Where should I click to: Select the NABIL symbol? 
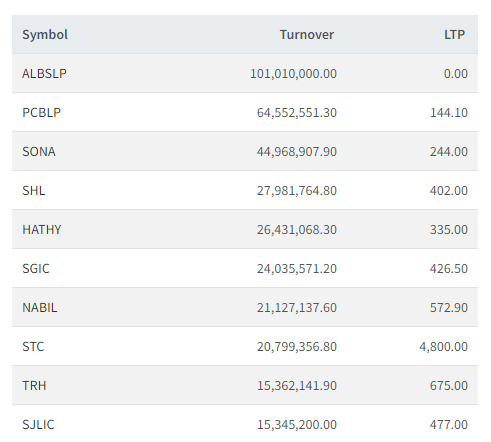pyautogui.click(x=40, y=308)
